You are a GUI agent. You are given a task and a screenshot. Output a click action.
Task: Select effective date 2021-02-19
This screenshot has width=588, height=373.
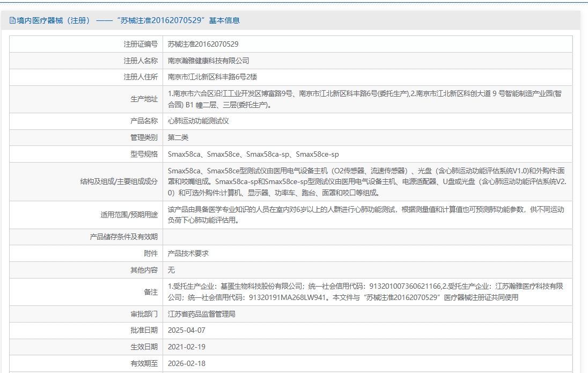coord(186,347)
